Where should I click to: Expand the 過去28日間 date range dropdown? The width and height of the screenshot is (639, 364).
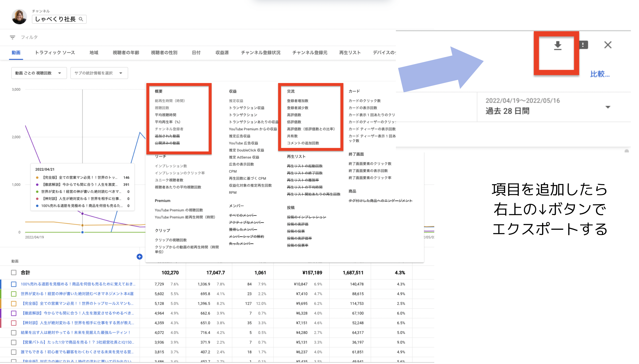point(608,107)
